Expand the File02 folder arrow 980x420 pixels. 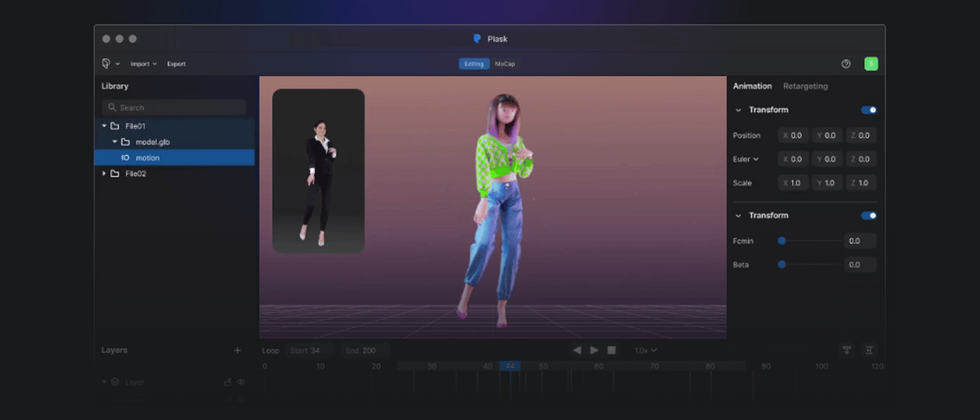tap(104, 173)
